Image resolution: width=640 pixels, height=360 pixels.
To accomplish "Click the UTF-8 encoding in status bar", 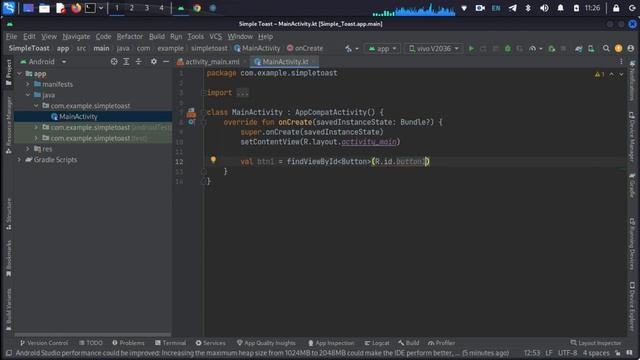I will point(567,353).
